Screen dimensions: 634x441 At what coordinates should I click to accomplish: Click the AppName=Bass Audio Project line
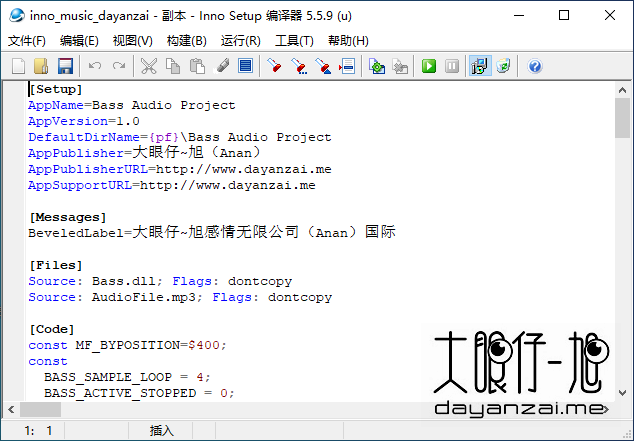(x=131, y=106)
